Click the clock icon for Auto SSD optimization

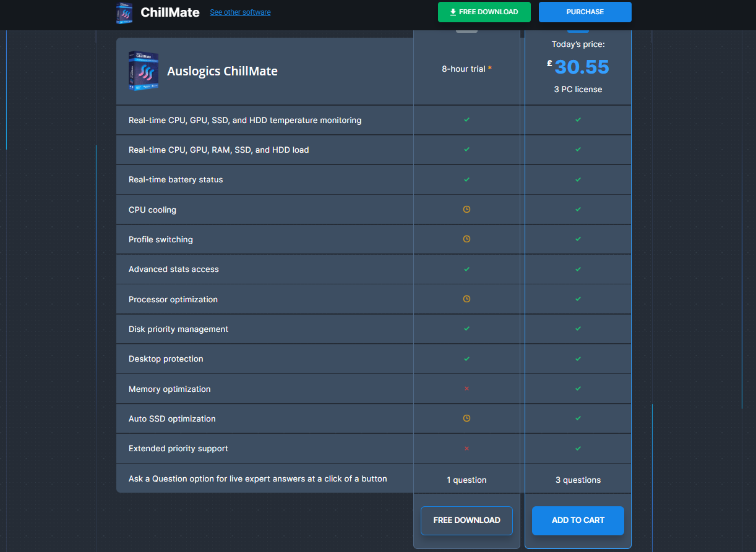(466, 418)
